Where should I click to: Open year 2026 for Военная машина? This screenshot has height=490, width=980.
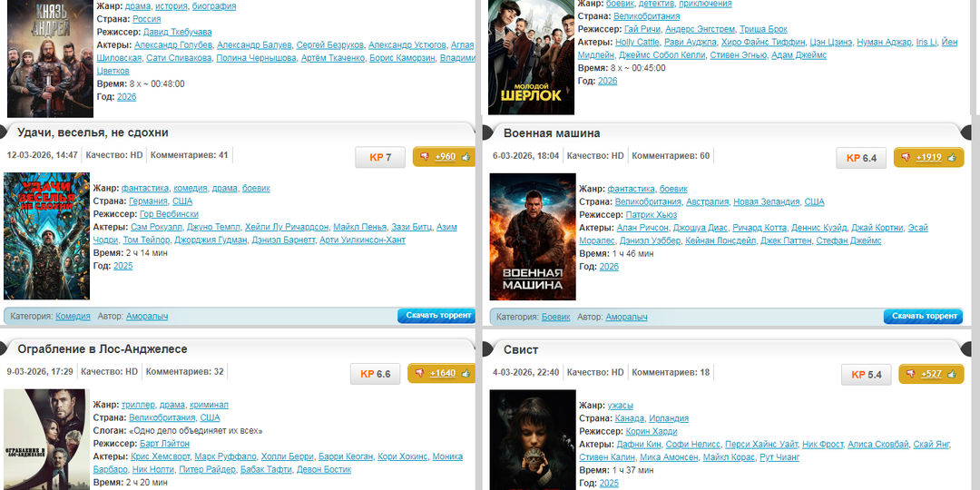[609, 266]
